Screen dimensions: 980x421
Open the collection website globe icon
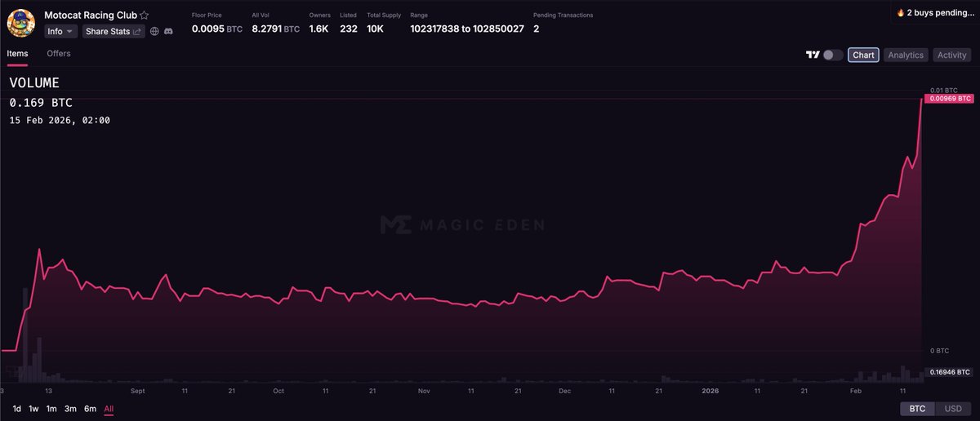coord(154,31)
